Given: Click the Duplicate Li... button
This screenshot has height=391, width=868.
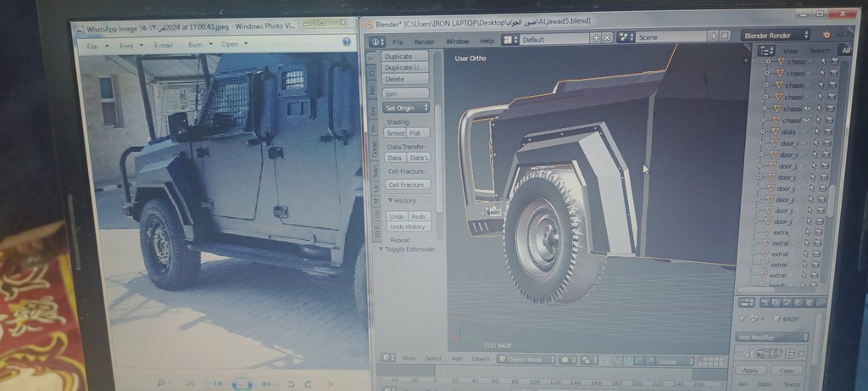Looking at the screenshot, I should (x=406, y=68).
